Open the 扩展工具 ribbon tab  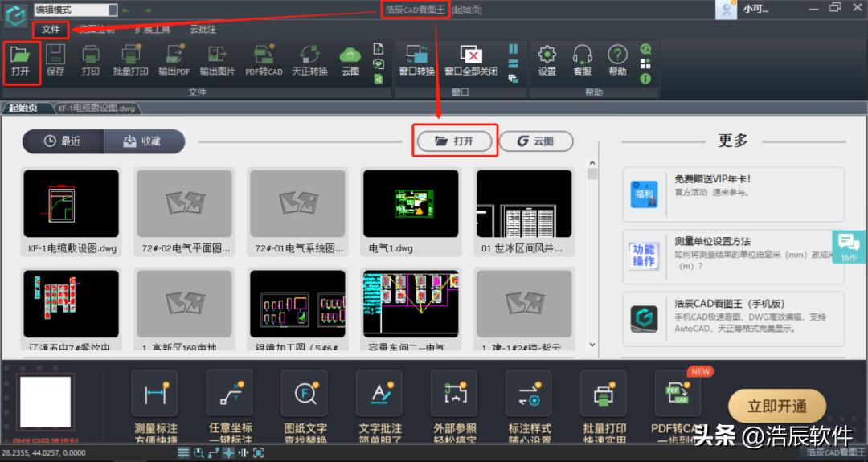click(x=152, y=29)
